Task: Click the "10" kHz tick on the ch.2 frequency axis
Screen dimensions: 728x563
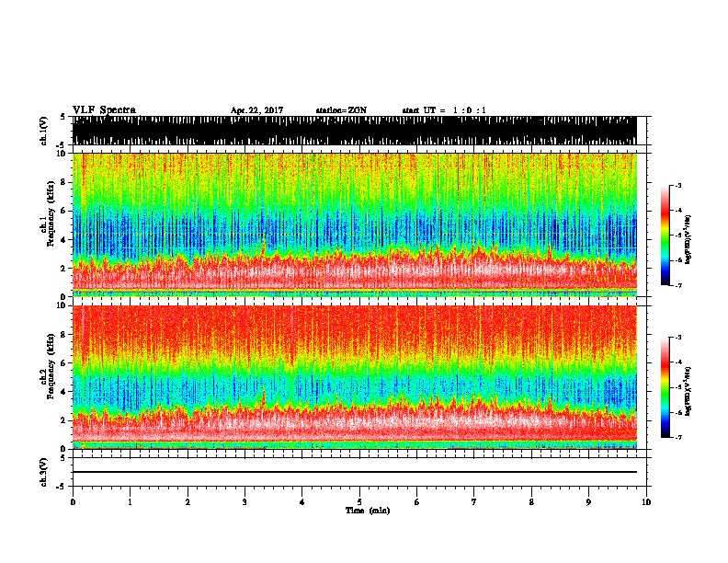Action: pos(63,305)
